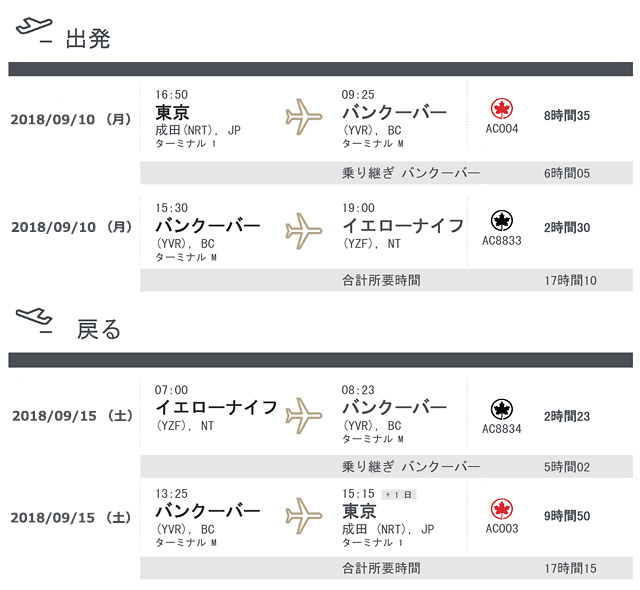Screen dimensions: 640x590
Task: Click the black maple leaf logo for AC8833
Action: (502, 221)
